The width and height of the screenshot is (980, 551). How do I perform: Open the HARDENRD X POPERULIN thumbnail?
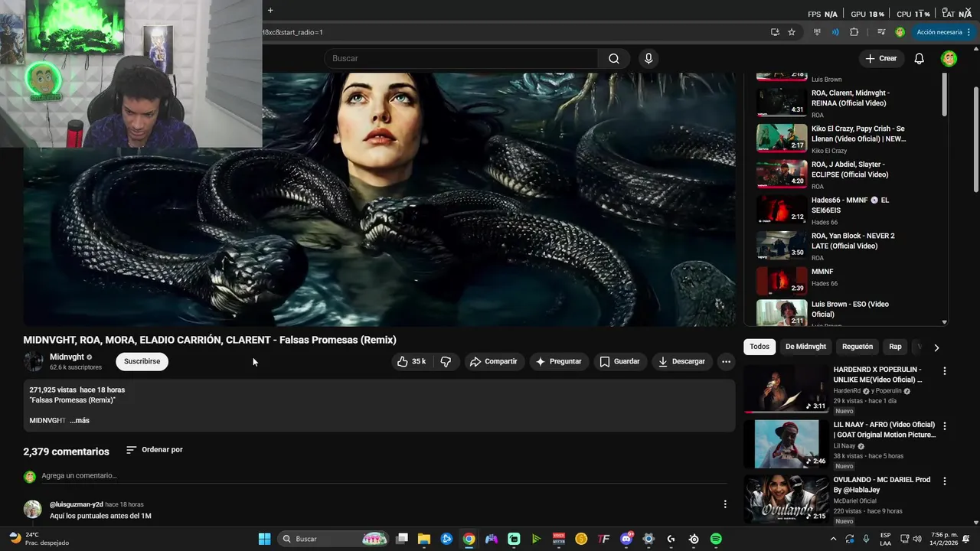786,388
